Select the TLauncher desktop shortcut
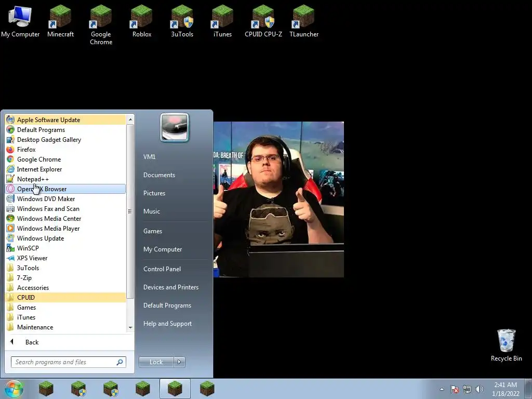The height and width of the screenshot is (399, 532). (303, 21)
